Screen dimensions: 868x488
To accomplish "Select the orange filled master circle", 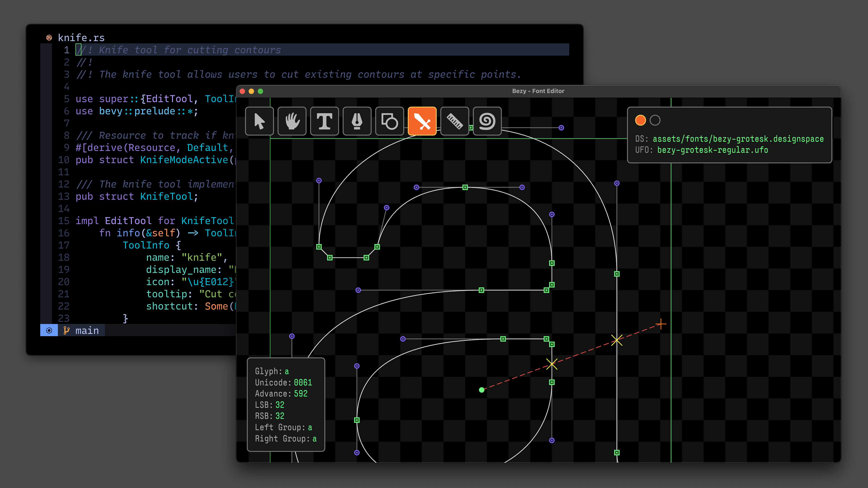I will 640,120.
